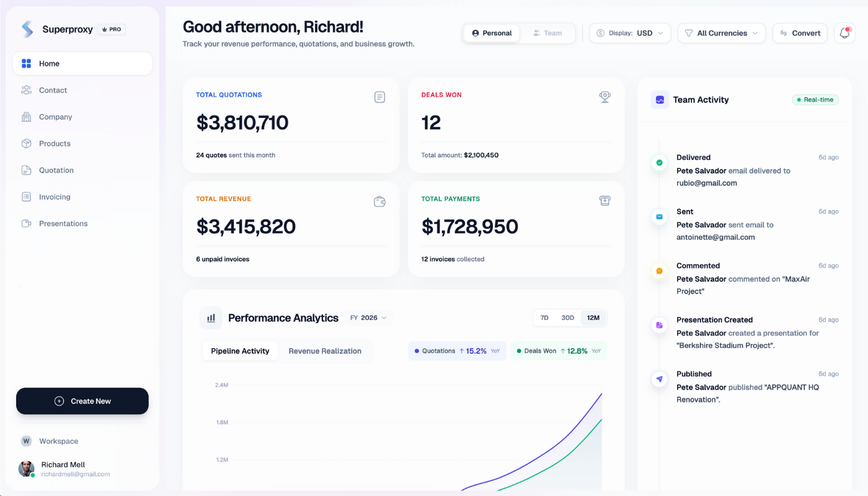Click the Total Payments icon
Viewport: 868px width, 496px height.
(x=604, y=201)
